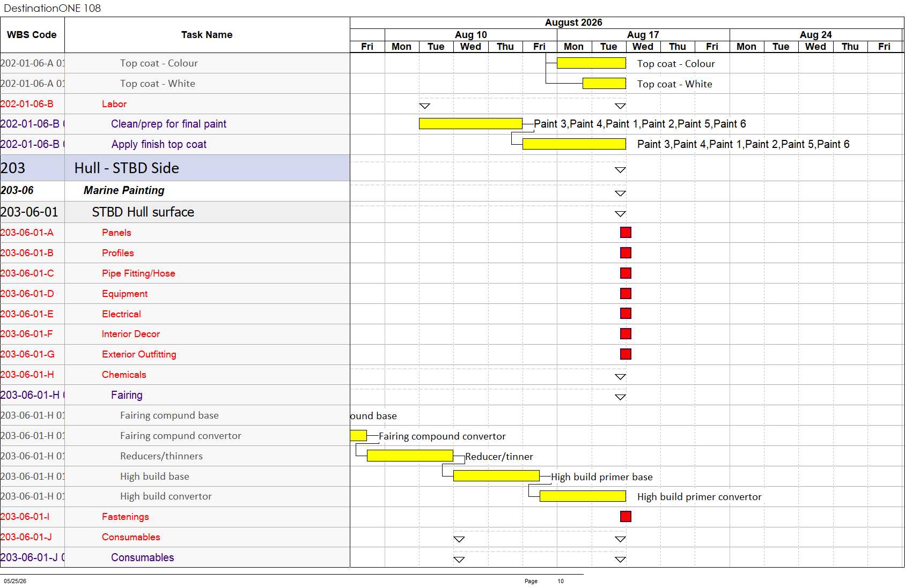Click the Electrical row red milestone
This screenshot has width=905, height=588.
(x=626, y=314)
